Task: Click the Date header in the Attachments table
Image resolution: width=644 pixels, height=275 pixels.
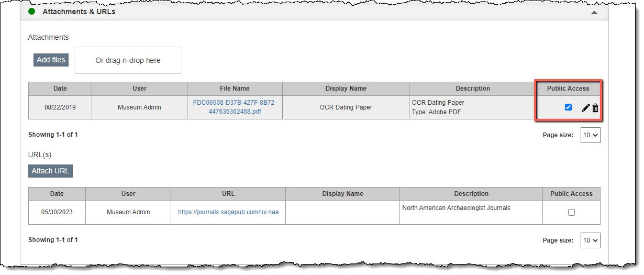Action: point(60,89)
